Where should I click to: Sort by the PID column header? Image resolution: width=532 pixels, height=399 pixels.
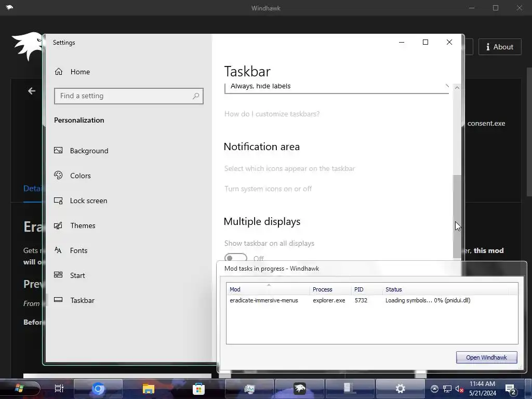(x=367, y=289)
